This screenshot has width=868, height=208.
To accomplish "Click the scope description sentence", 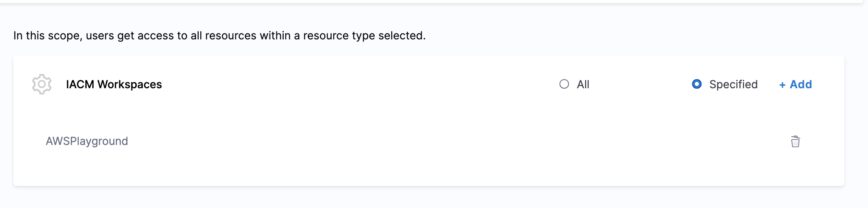I will click(x=219, y=35).
